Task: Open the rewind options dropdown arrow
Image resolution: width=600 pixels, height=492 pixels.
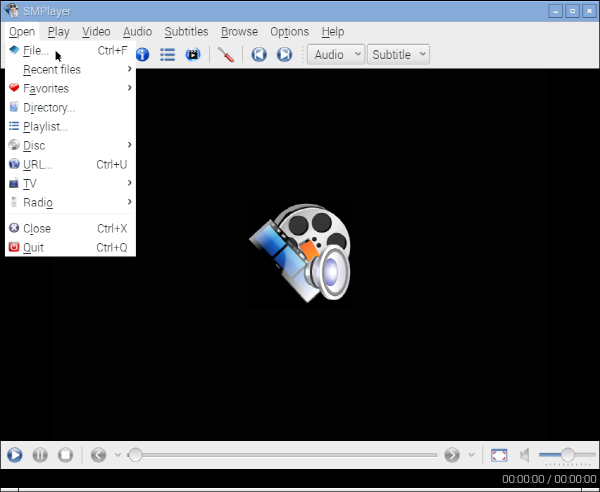Action: point(118,455)
